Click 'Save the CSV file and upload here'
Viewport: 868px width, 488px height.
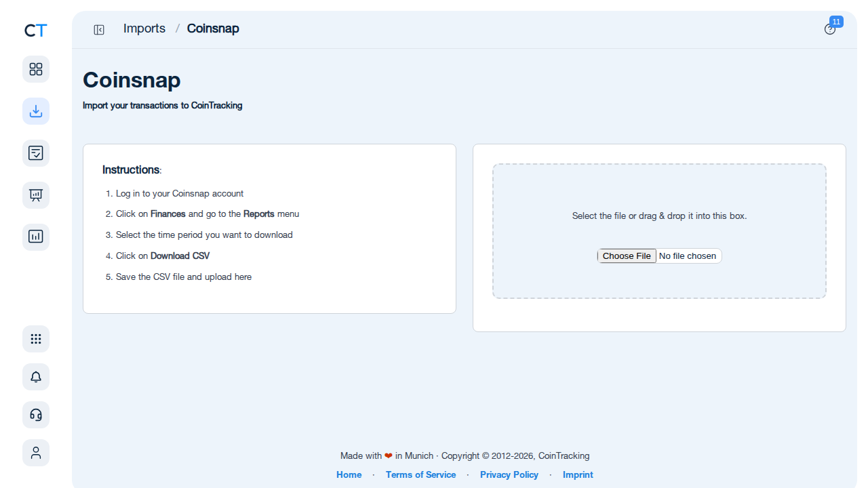(x=184, y=277)
